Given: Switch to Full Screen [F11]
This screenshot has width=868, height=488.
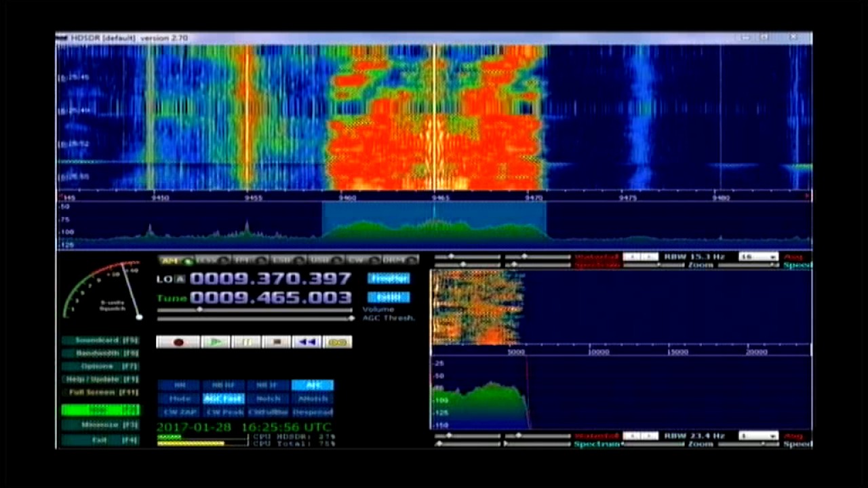Looking at the screenshot, I should click(100, 392).
